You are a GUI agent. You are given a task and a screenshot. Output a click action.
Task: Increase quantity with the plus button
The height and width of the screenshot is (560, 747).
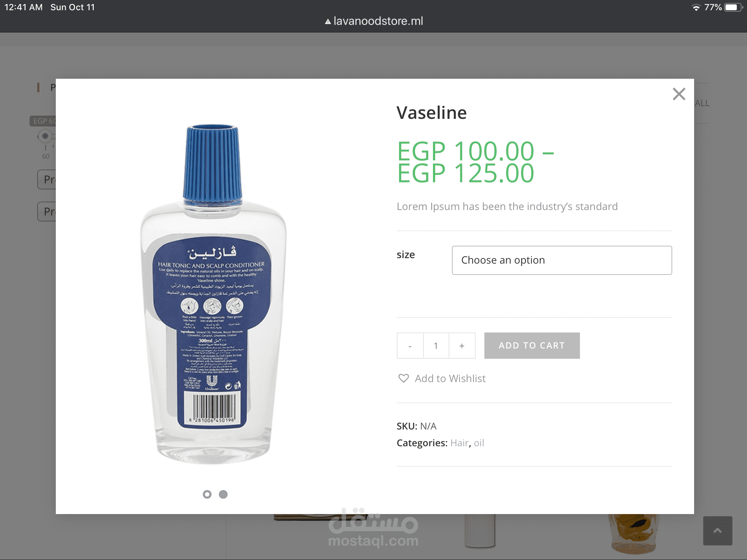point(462,346)
